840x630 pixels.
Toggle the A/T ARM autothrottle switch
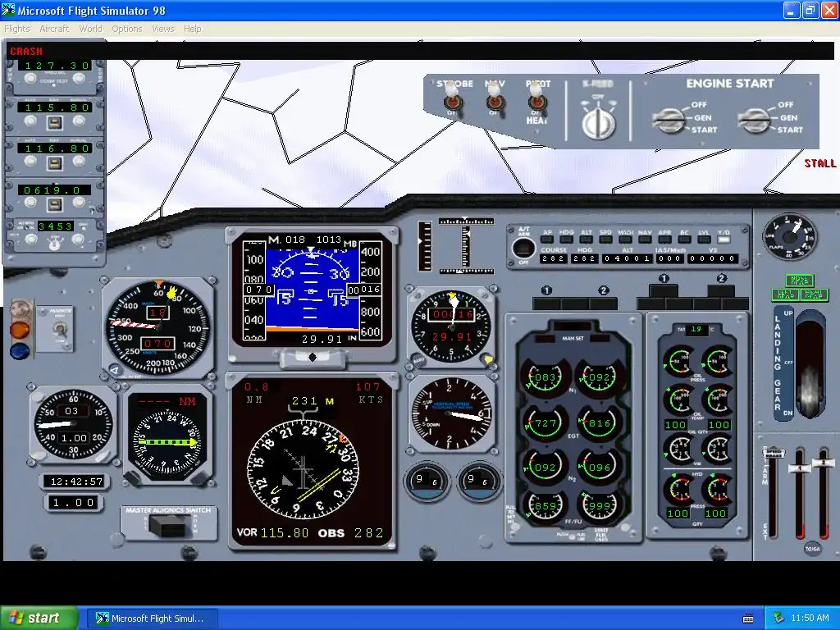pos(523,248)
